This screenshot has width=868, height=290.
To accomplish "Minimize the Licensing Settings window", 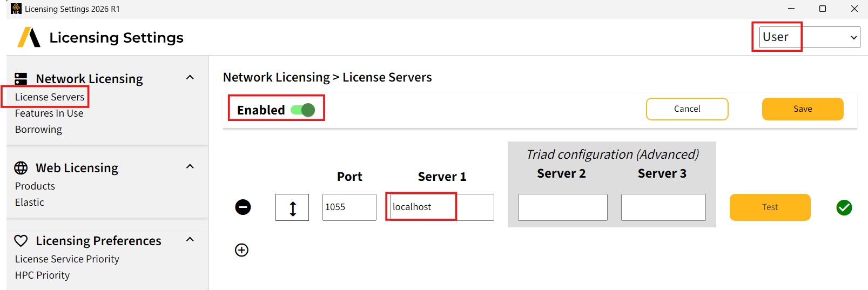I will tap(791, 9).
